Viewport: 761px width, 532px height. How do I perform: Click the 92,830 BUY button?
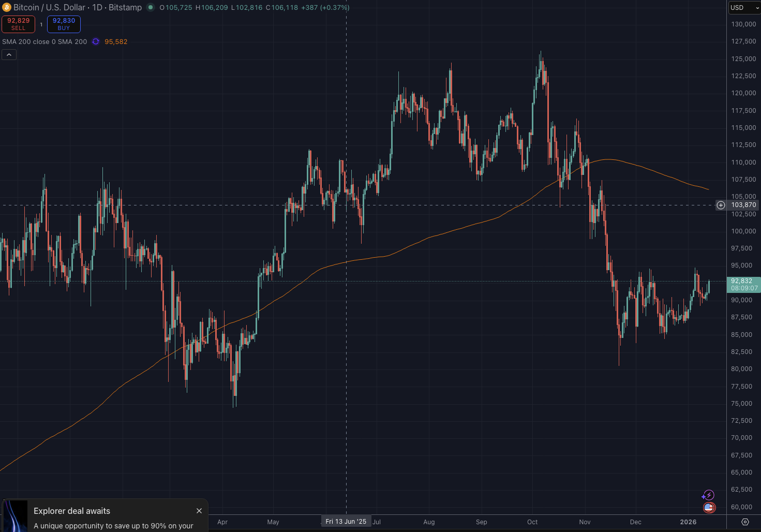[x=64, y=24]
